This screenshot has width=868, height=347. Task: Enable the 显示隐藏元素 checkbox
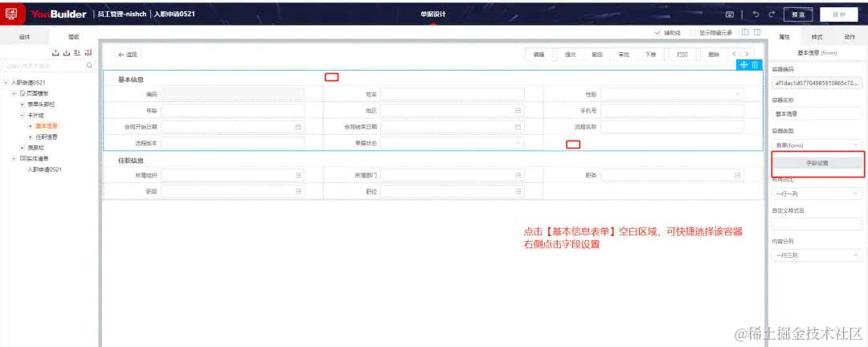point(693,33)
